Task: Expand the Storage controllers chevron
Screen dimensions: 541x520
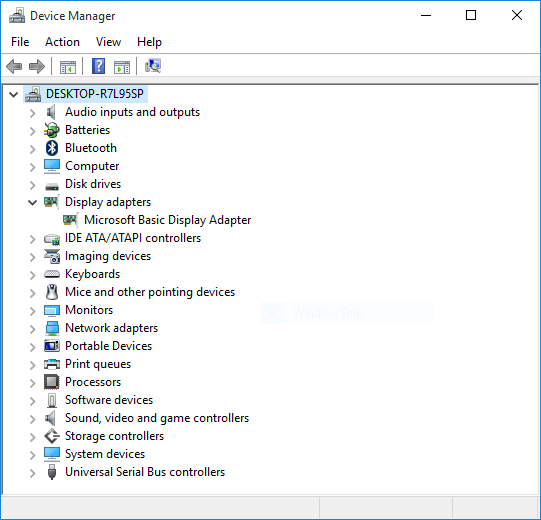Action: [33, 437]
